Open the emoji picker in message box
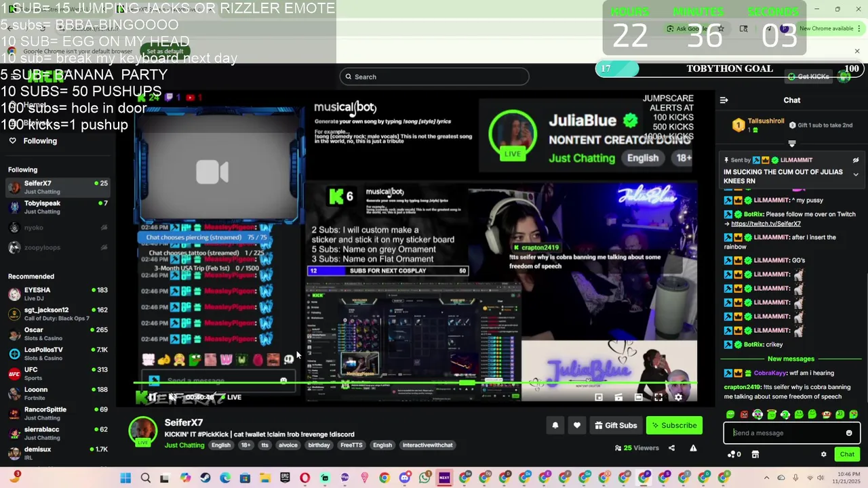This screenshot has width=868, height=488. click(849, 433)
